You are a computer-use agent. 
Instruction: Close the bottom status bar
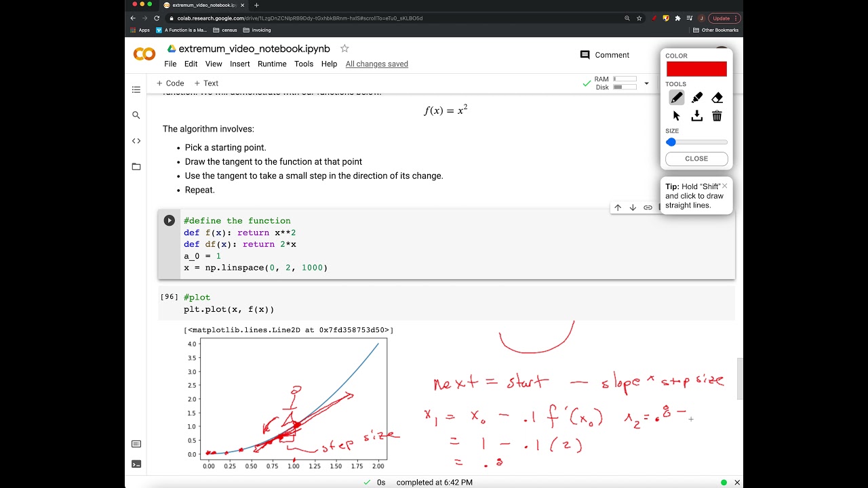737,483
